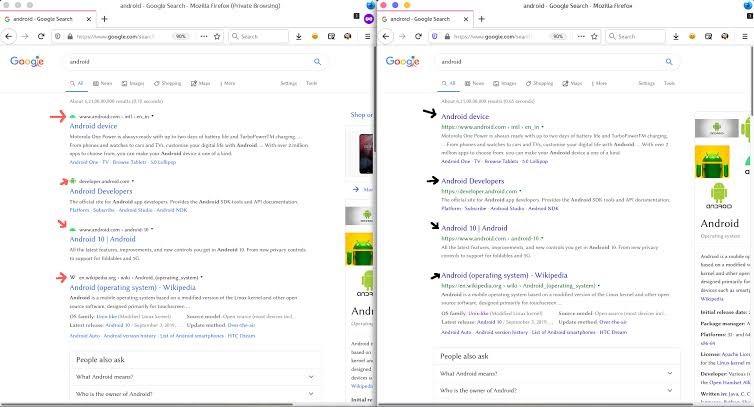Viewport: 754px width, 407px height.
Task: Reset the 90% zoom badge in Private Browsing window
Action: click(181, 36)
